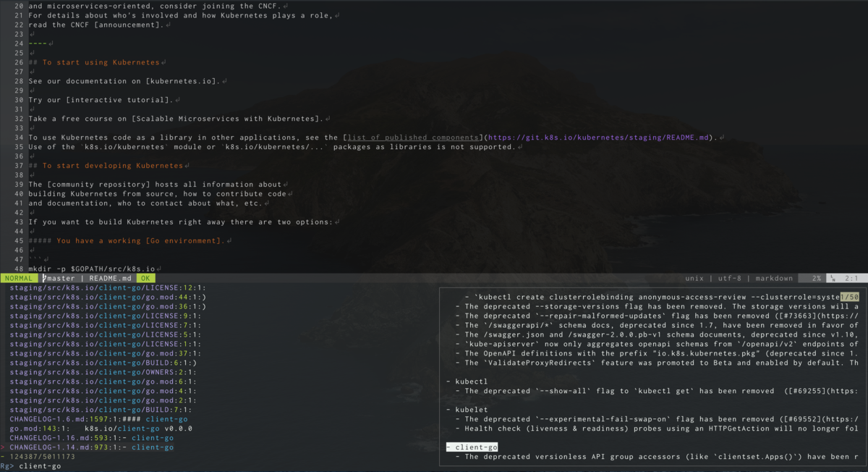The width and height of the screenshot is (868, 472).
Task: Select the CHANGELOG-1.6.md:1597 result
Action: (x=98, y=419)
